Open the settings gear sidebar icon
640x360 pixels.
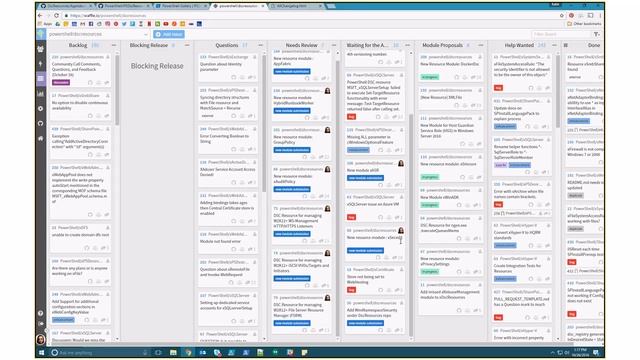pyautogui.click(x=40, y=109)
